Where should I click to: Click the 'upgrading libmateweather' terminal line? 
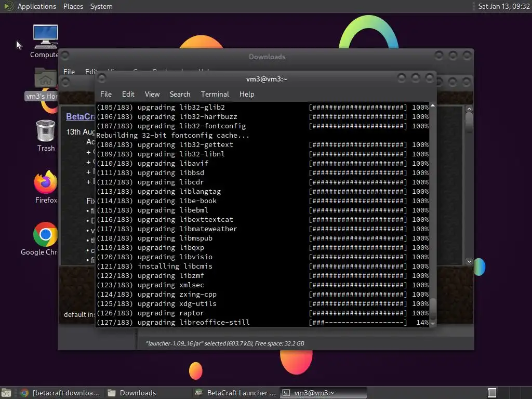(262, 229)
